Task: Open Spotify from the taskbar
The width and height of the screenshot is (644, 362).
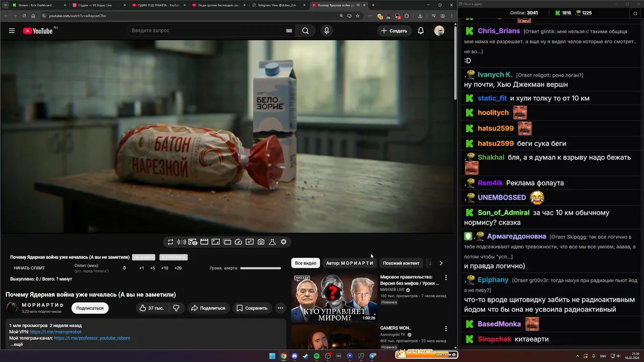Action: pos(316,356)
